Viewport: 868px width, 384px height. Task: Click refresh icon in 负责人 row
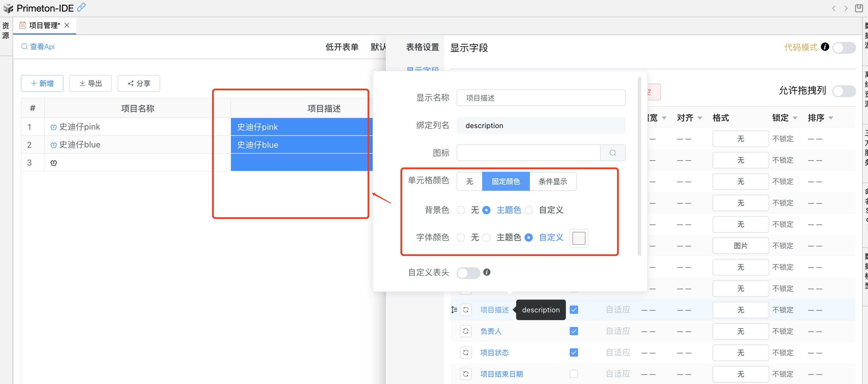466,331
